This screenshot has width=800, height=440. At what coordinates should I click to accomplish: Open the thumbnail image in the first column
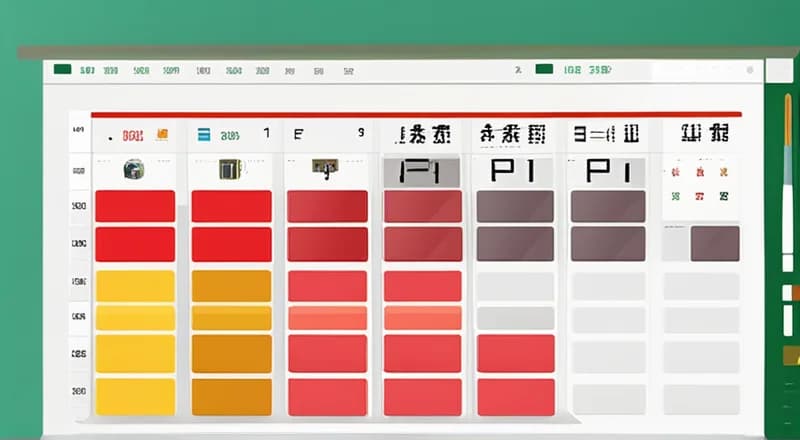pyautogui.click(x=134, y=169)
